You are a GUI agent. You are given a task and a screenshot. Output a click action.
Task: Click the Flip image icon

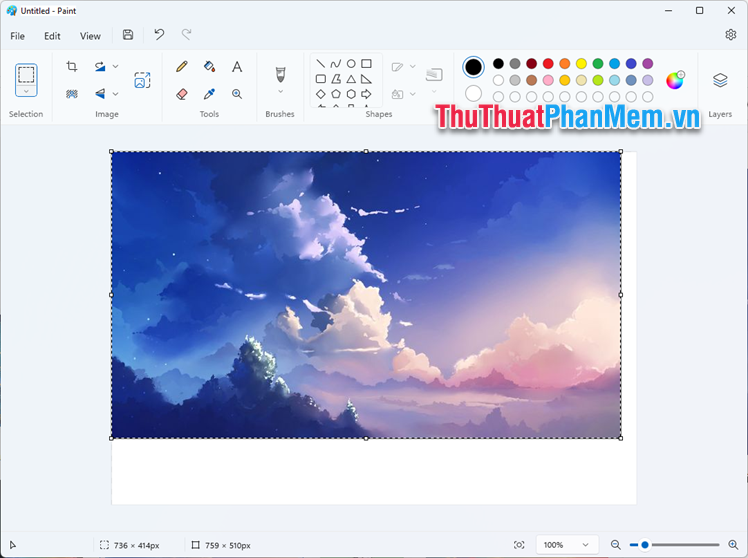click(x=100, y=94)
